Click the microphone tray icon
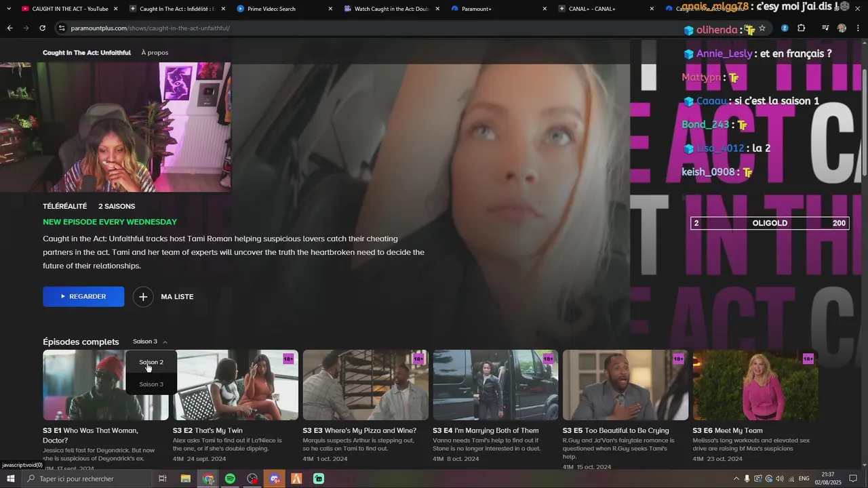This screenshot has width=868, height=488. pos(747,479)
